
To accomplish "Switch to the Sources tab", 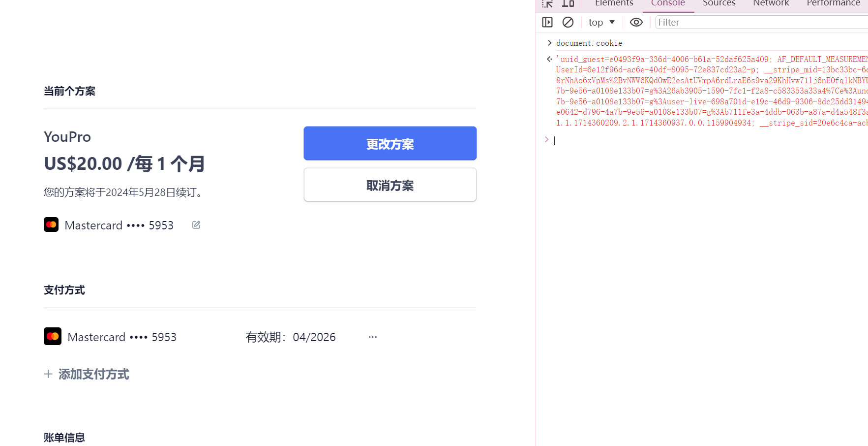I will point(718,3).
